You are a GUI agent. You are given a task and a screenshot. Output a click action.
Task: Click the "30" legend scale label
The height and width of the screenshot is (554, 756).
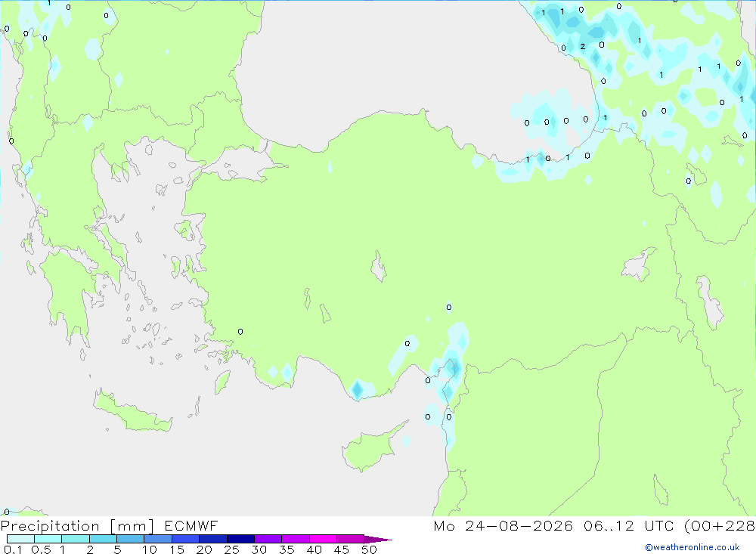259,549
